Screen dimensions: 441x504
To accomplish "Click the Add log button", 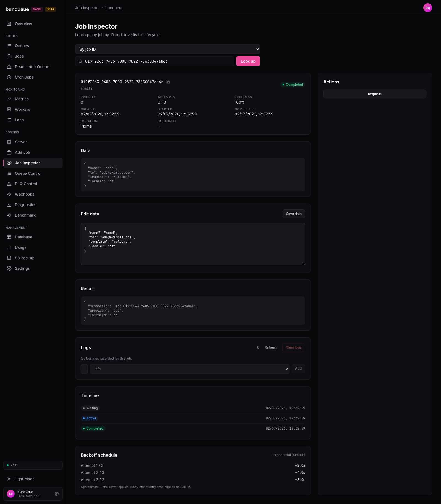I will click(x=298, y=368).
